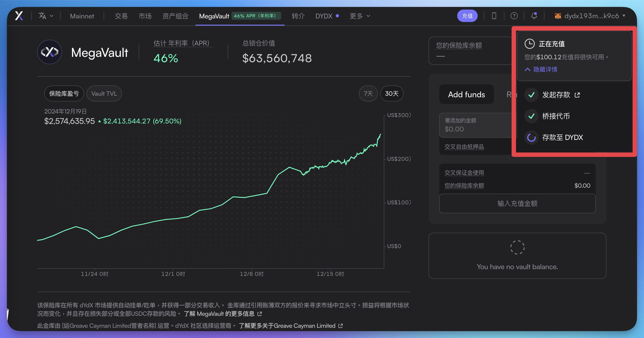This screenshot has height=338, width=644.
Task: Select the Vault TVL chart toggle
Action: point(104,94)
